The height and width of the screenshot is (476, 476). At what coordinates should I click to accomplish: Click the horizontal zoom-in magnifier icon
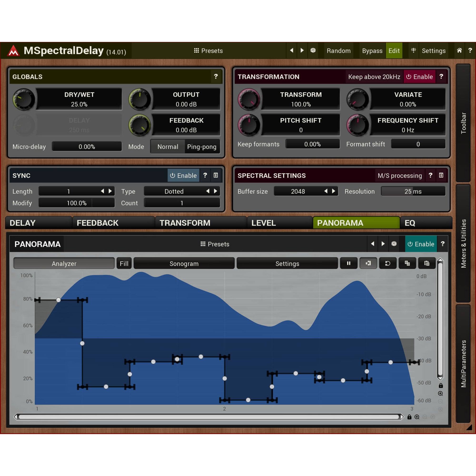pyautogui.click(x=417, y=417)
